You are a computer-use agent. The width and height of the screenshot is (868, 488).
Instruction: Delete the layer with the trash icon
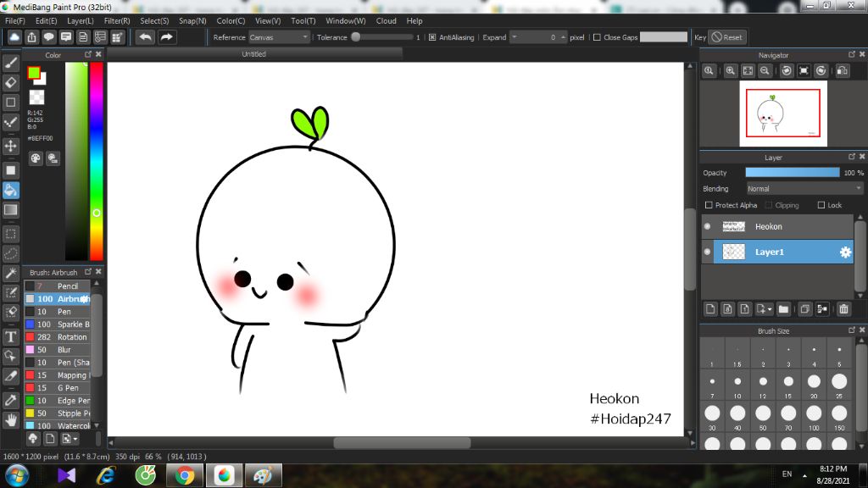pyautogui.click(x=843, y=308)
